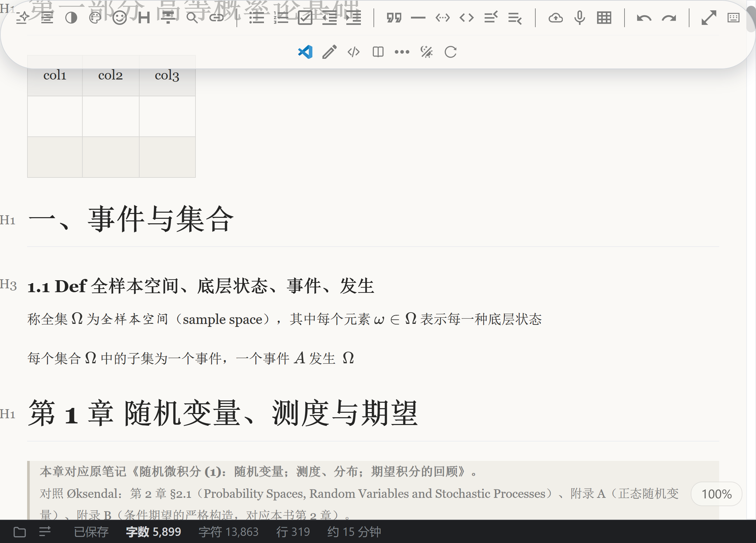Apply the bulleted list icon
The image size is (756, 543).
pos(257,18)
